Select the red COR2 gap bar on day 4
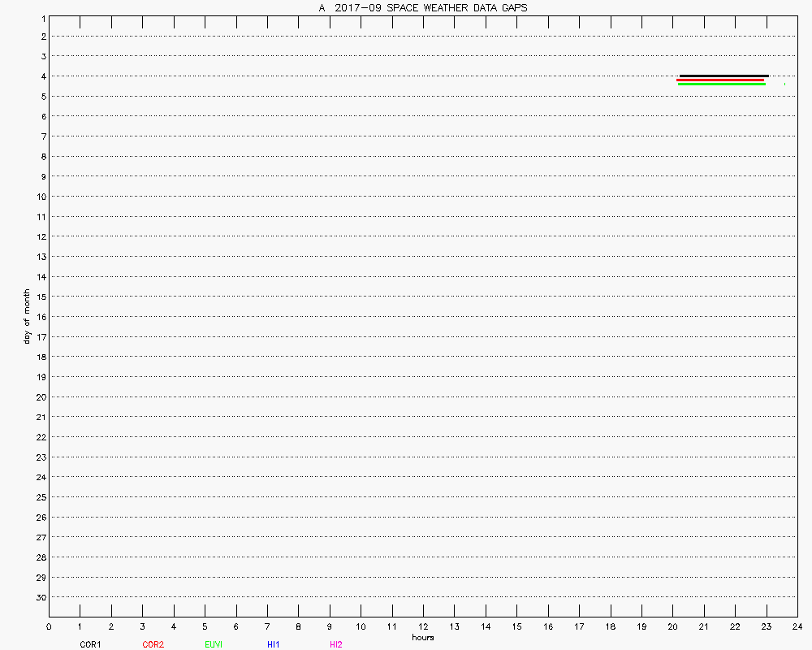The image size is (812, 650). [x=720, y=80]
